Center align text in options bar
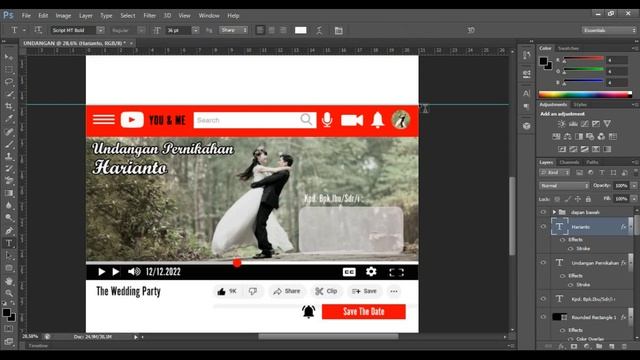This screenshot has width=640, height=360. point(271,30)
